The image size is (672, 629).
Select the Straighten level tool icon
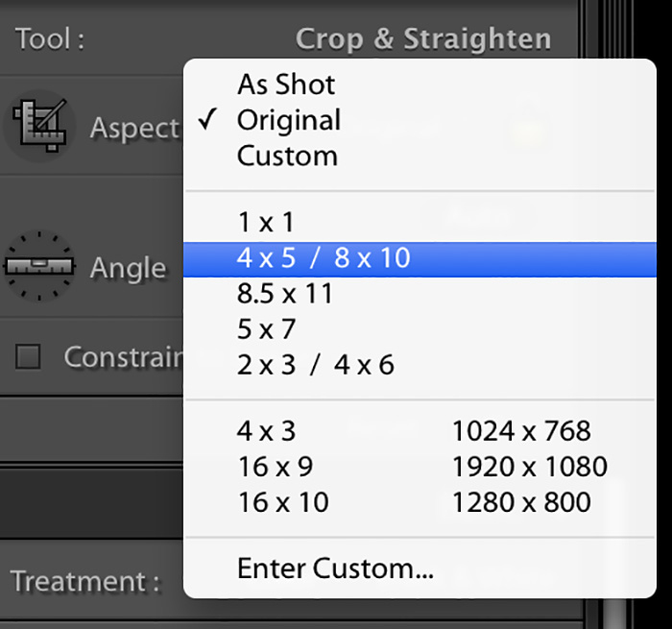coord(39,266)
